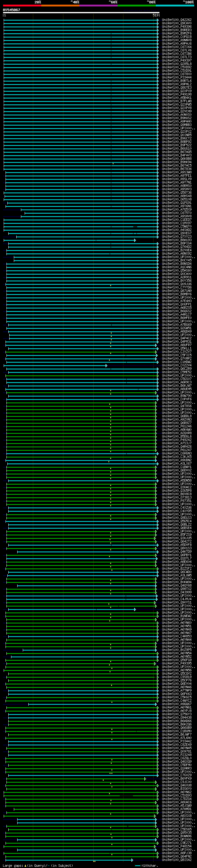The image size is (197, 868).
Task: Click label UniRef100_O65108
Action: tap(177, 200)
